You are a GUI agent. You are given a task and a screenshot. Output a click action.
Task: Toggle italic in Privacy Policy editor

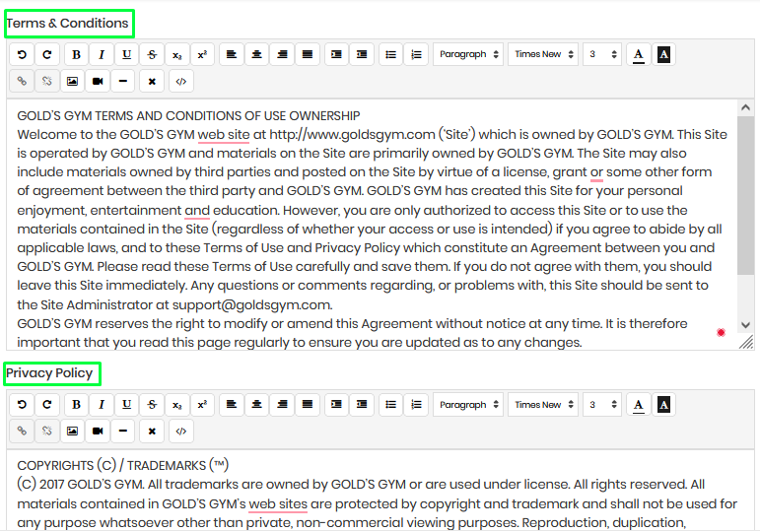tap(102, 405)
